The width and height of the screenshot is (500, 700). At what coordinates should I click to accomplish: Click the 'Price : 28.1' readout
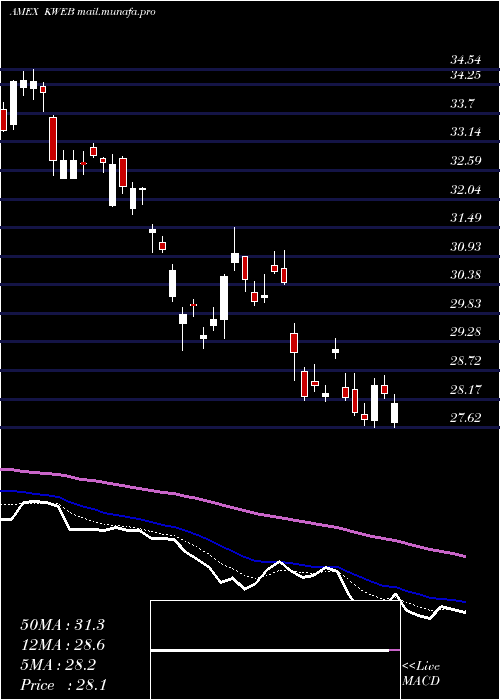(x=62, y=685)
